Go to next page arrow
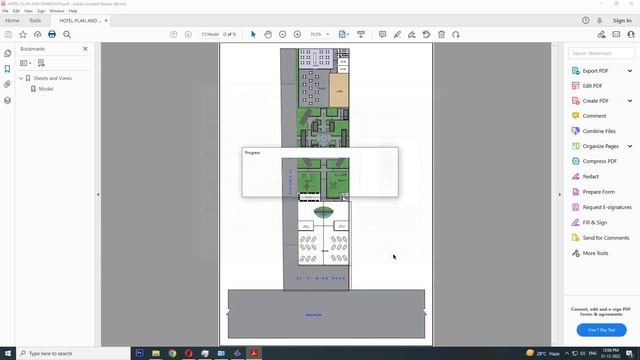Viewport: 640px width, 360px height. (188, 35)
